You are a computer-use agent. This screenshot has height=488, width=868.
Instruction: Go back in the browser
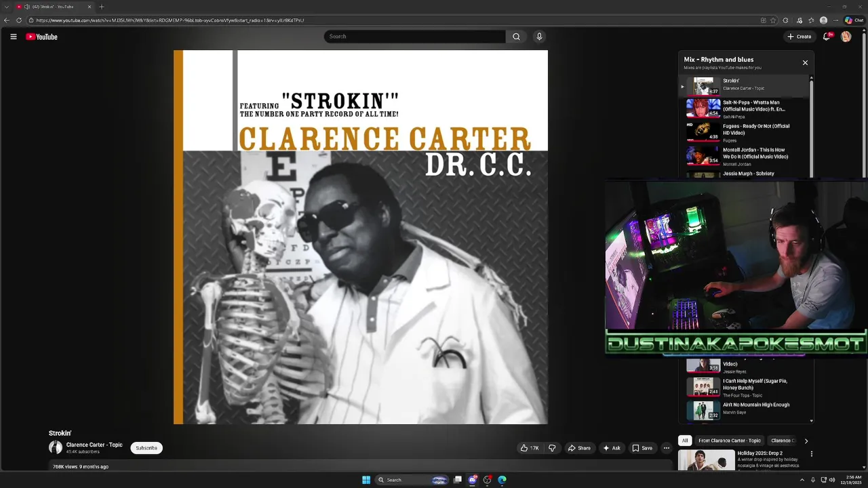pyautogui.click(x=7, y=20)
